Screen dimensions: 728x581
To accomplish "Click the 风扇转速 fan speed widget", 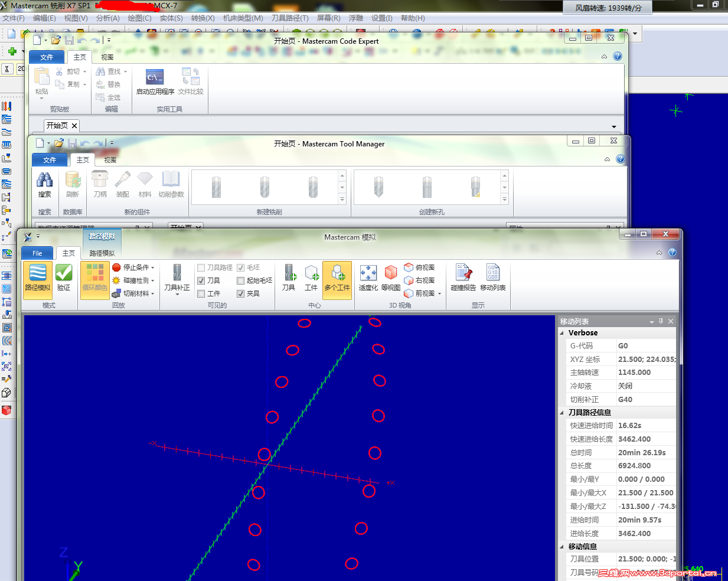I will 608,8.
